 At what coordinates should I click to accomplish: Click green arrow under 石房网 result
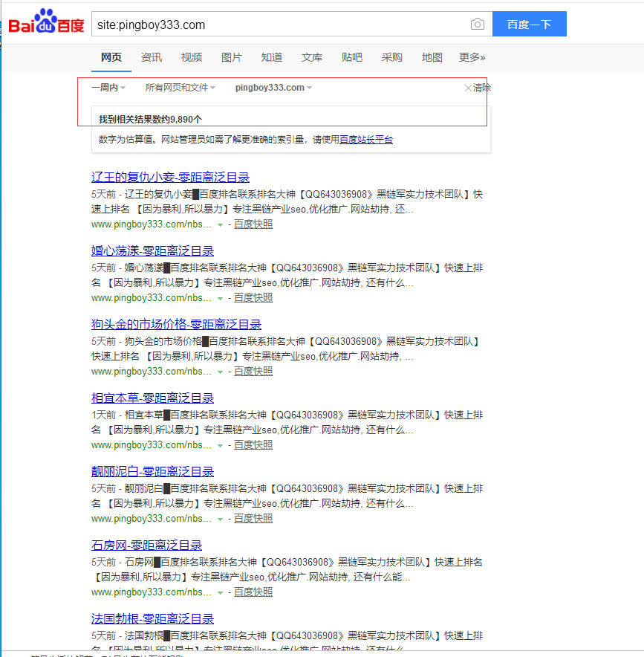pos(220,592)
